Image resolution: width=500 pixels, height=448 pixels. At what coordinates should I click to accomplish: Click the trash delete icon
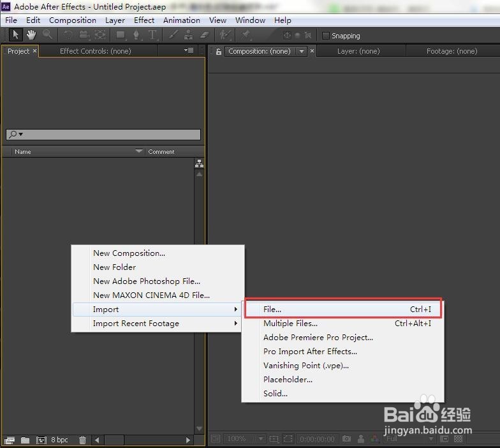click(x=82, y=440)
